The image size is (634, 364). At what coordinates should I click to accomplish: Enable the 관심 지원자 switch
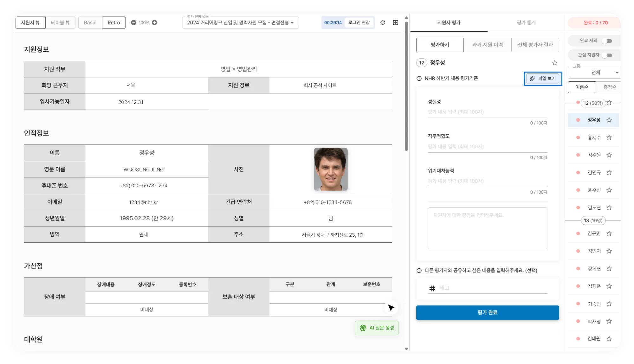[x=607, y=55]
